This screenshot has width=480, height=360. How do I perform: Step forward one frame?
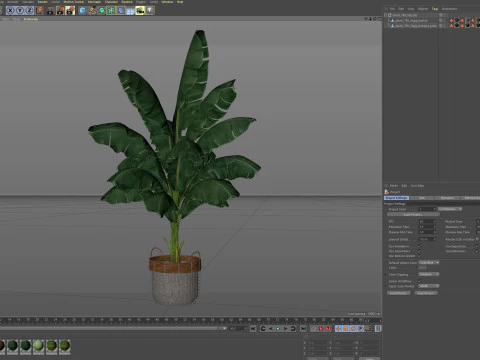coord(285,329)
